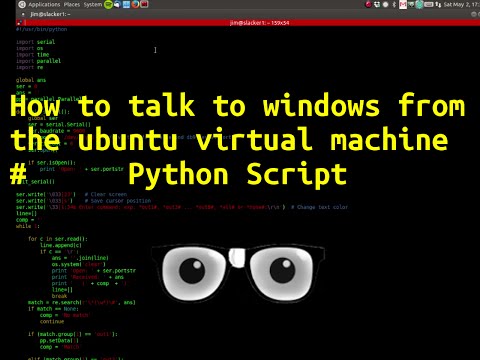480x360 pixels.
Task: Click the white circle tray icon
Action: pyautogui.click(x=385, y=4)
